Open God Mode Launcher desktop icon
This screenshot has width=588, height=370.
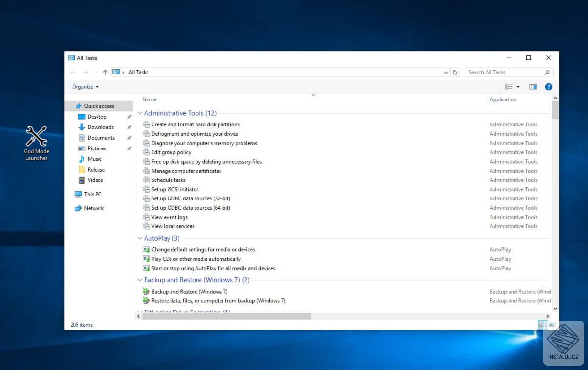point(36,142)
